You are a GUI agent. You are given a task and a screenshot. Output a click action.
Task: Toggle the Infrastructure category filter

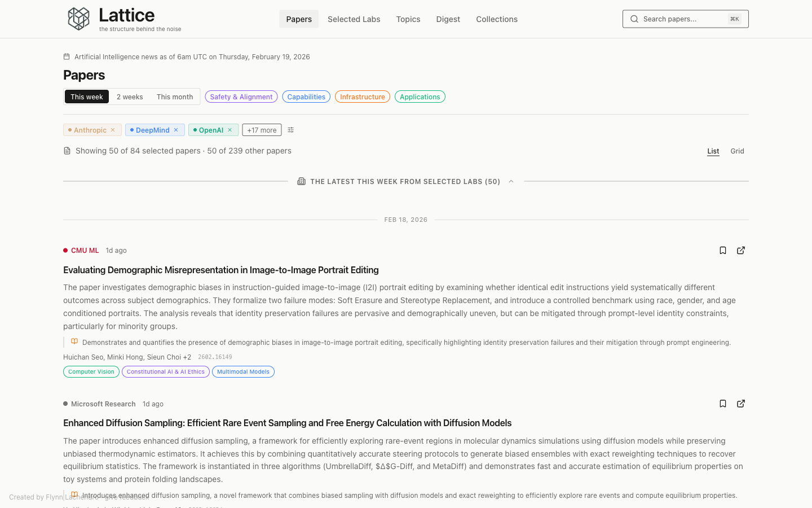point(362,97)
